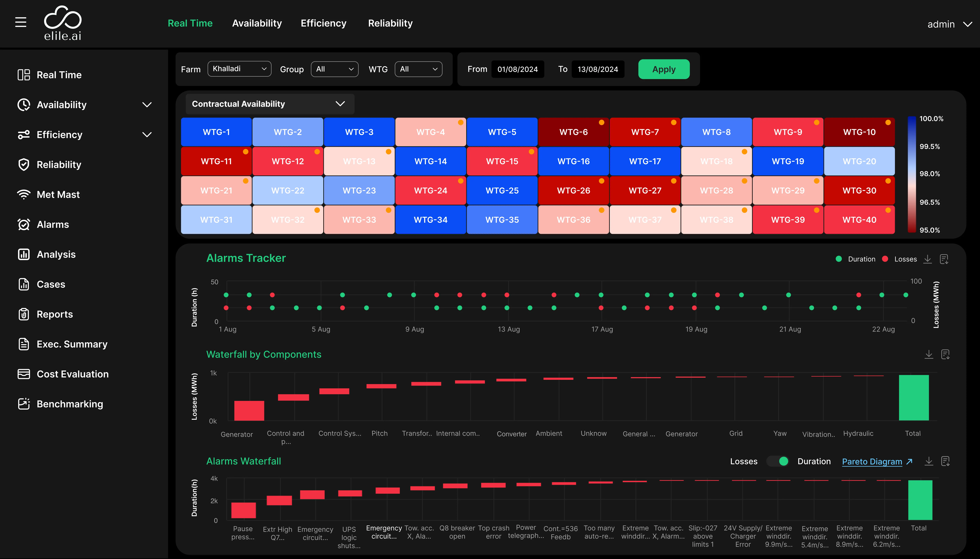Toggle Losses/Duration switch in Alarms Waterfall
The height and width of the screenshot is (559, 980).
778,461
